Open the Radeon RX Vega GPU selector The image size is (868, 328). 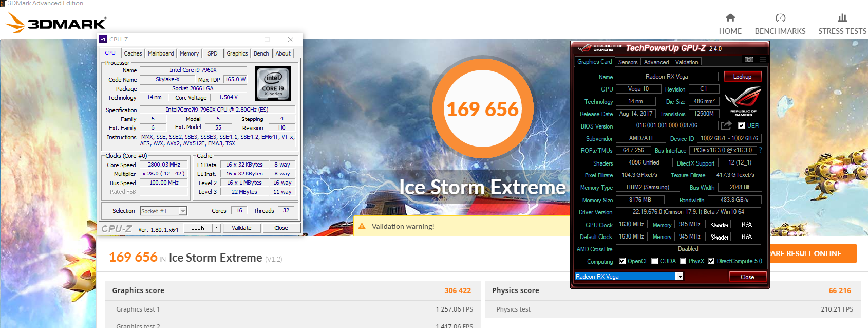click(x=629, y=277)
